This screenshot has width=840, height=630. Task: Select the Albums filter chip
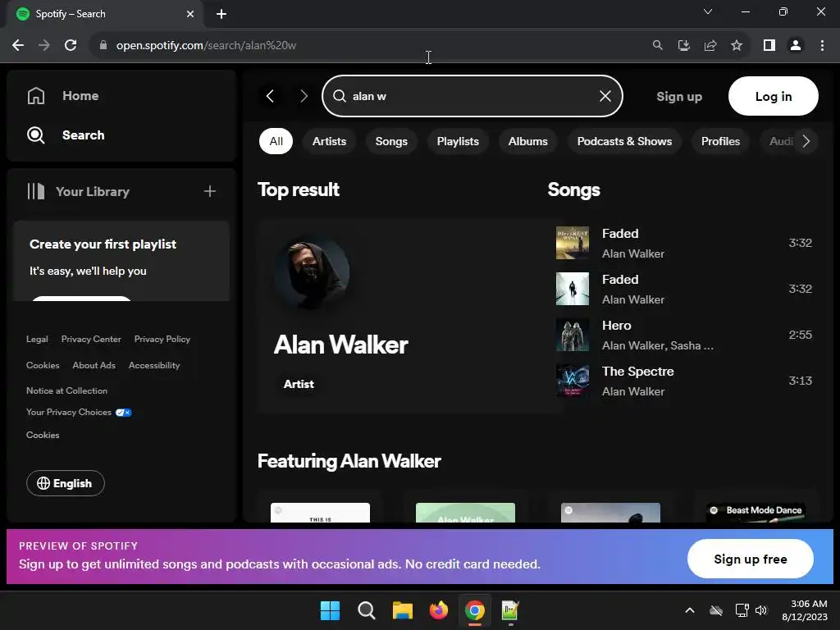pyautogui.click(x=527, y=141)
